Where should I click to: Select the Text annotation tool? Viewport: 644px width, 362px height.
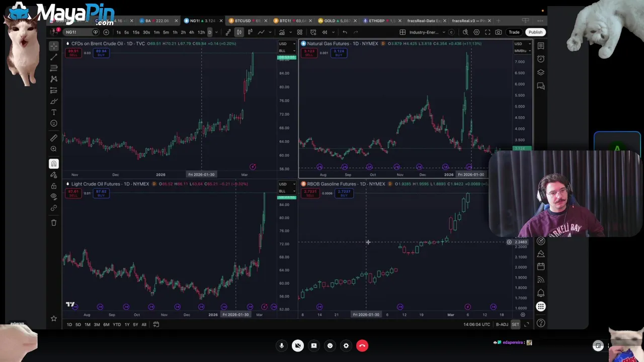point(54,112)
